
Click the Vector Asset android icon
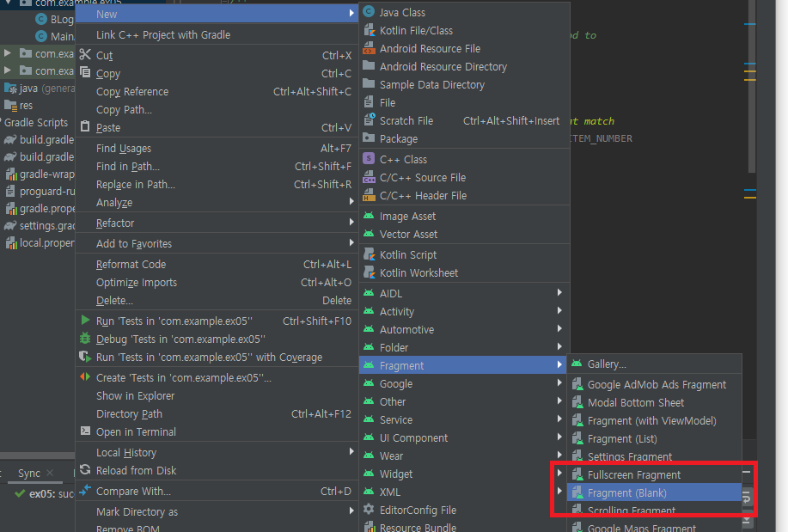pos(369,234)
